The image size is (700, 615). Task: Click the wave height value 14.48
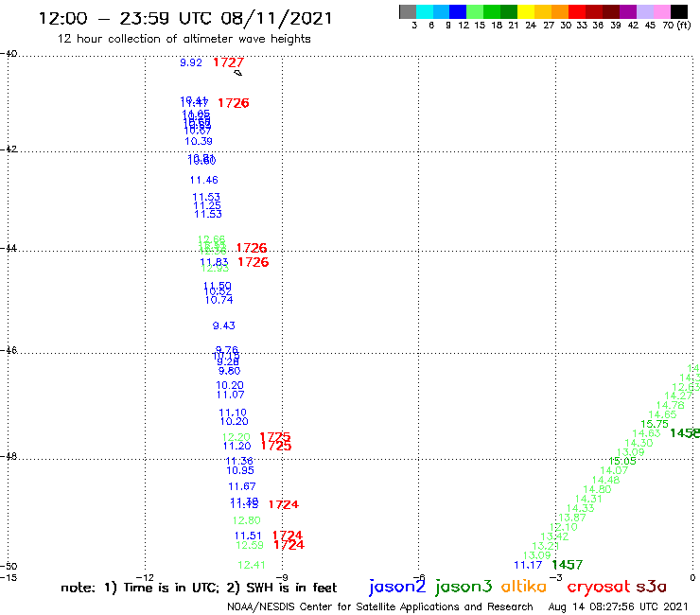coord(605,480)
